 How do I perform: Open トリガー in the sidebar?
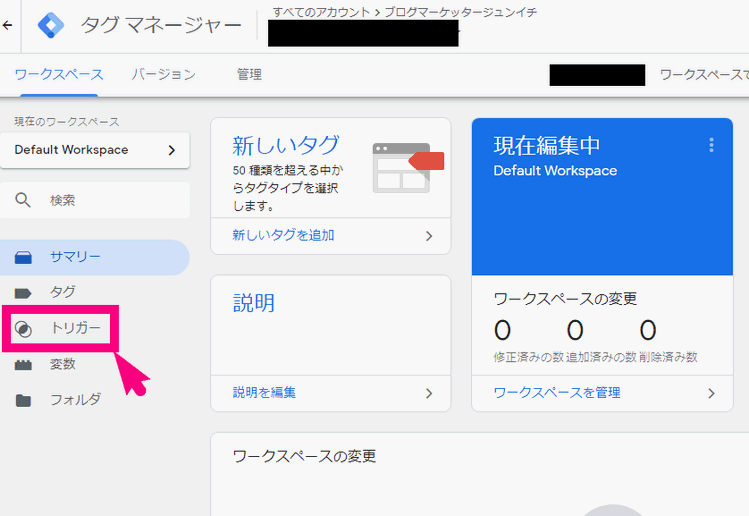tap(60, 328)
